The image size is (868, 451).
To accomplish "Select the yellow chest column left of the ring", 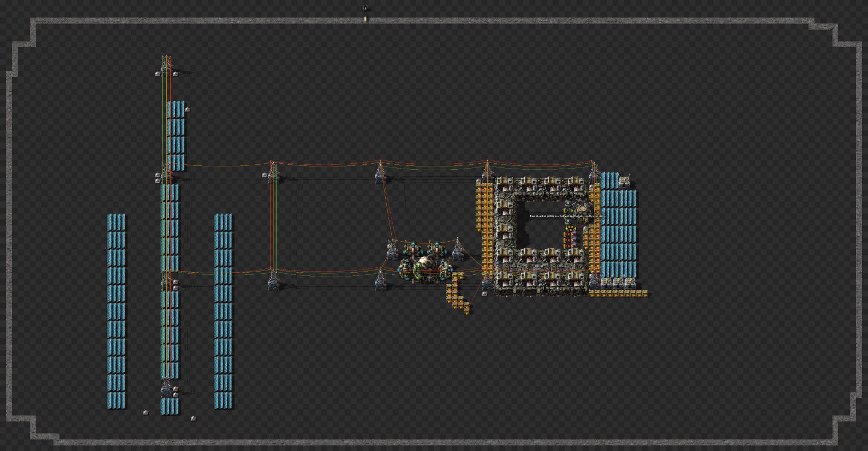I will 485,230.
